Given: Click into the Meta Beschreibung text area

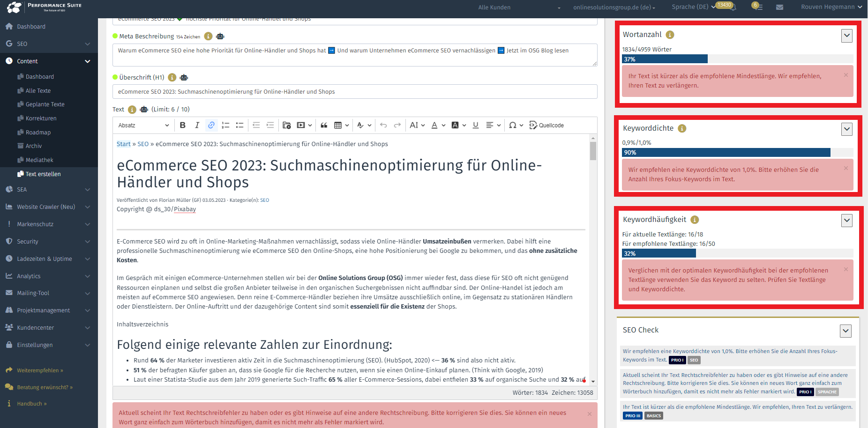Looking at the screenshot, I should (355, 55).
